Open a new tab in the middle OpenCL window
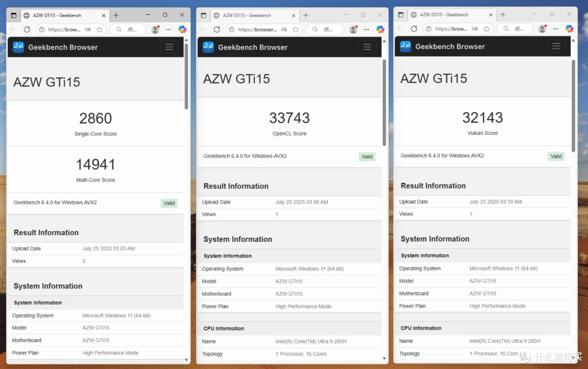 coord(305,15)
